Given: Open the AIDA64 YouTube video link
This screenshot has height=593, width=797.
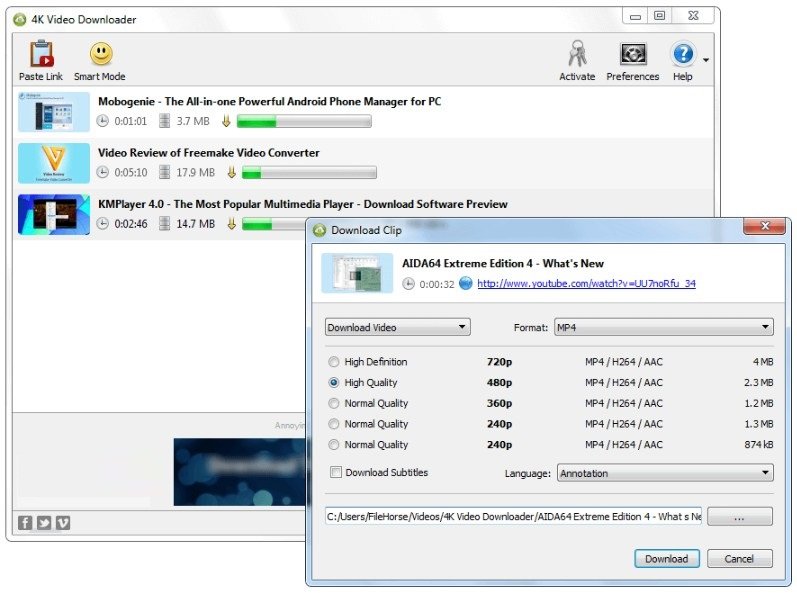Looking at the screenshot, I should [x=586, y=284].
